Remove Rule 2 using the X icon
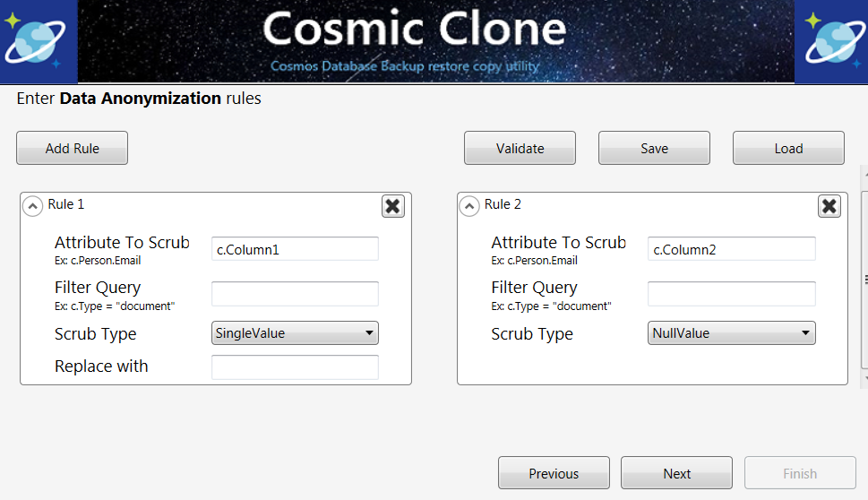The width and height of the screenshot is (868, 500). click(829, 206)
